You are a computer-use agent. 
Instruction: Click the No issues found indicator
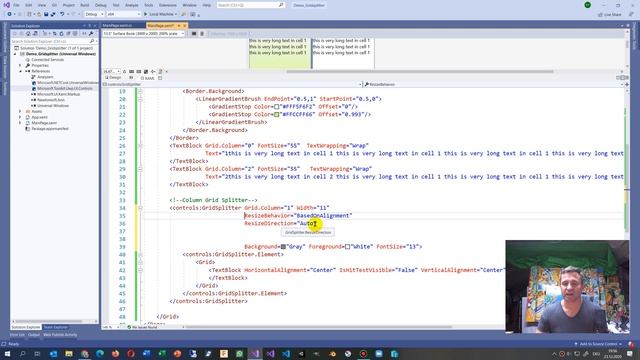[142, 327]
